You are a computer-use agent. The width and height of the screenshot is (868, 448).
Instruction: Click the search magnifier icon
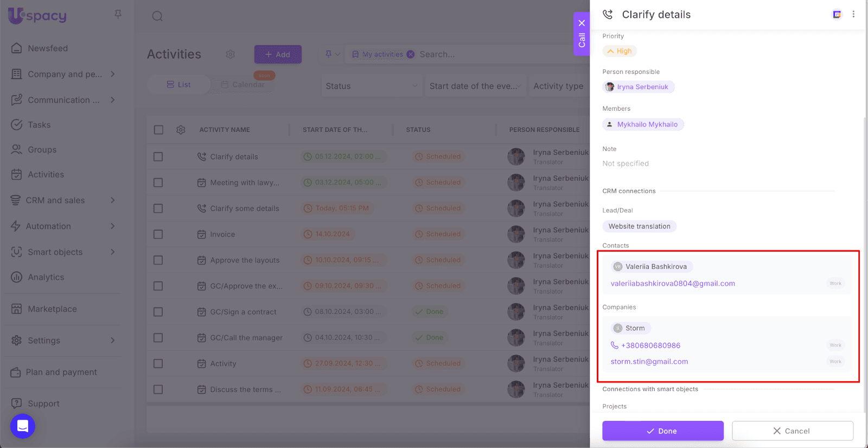tap(157, 16)
